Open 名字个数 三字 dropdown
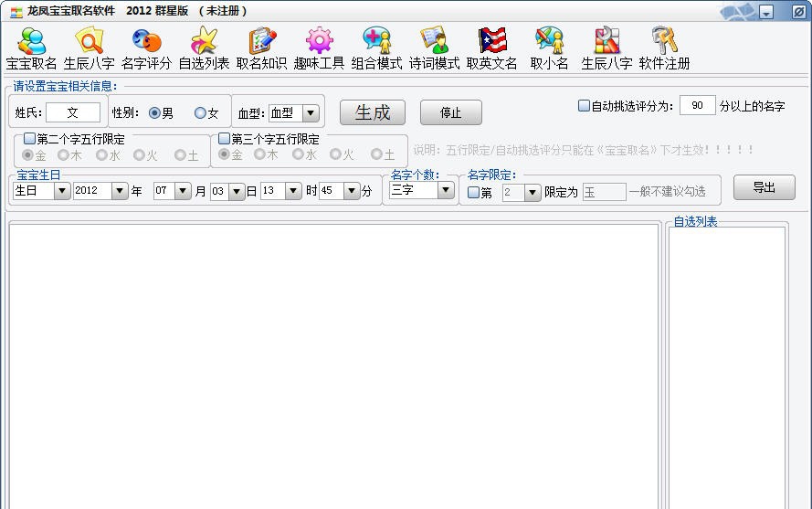 tap(446, 190)
